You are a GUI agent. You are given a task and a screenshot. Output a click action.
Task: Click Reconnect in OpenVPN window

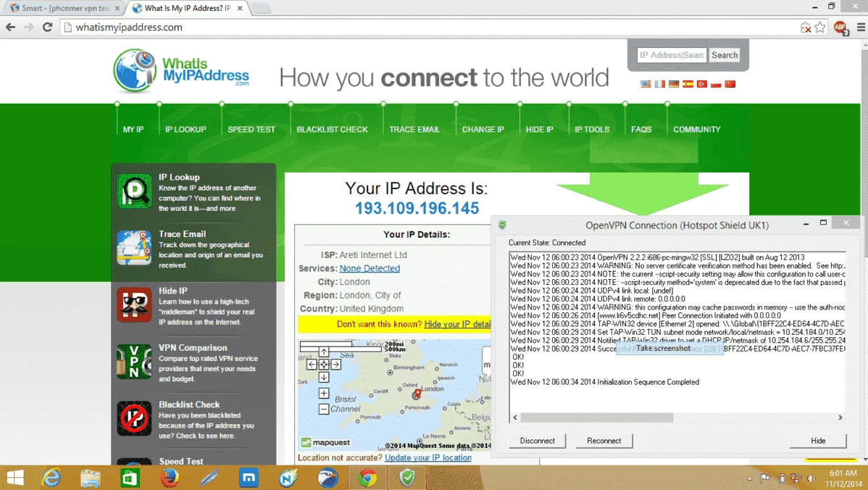point(604,441)
